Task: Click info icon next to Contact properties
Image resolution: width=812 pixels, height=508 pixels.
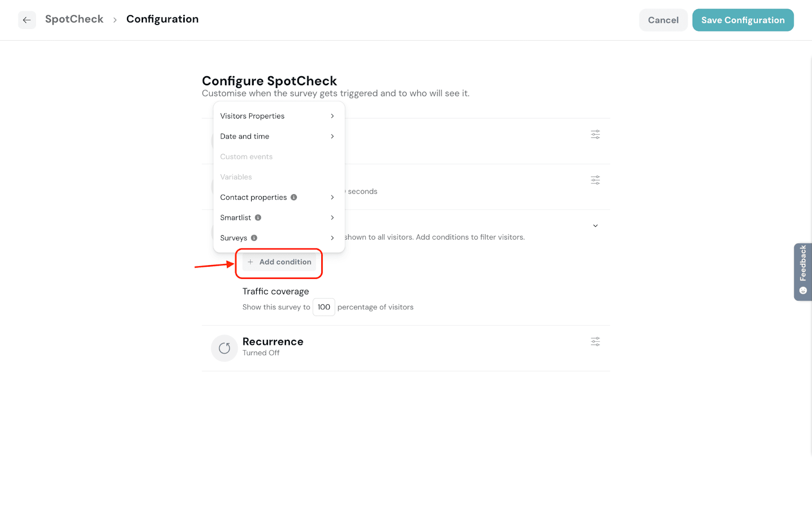Action: (x=294, y=198)
